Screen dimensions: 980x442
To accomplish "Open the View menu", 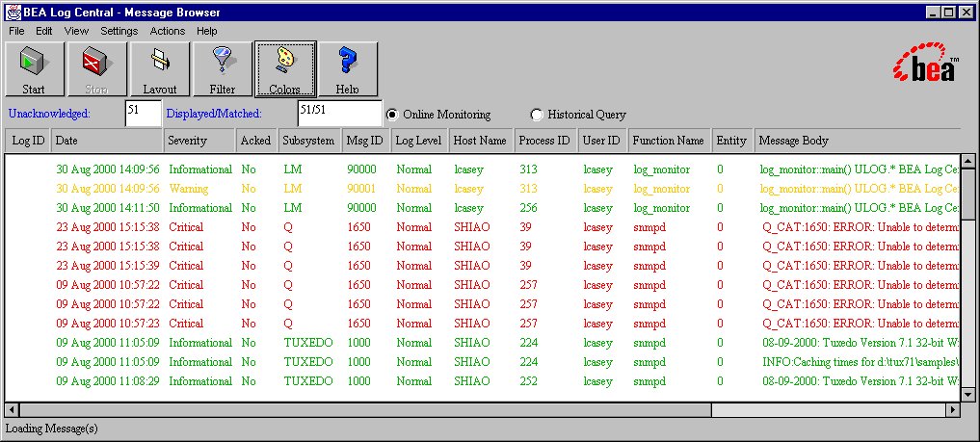I will click(76, 31).
